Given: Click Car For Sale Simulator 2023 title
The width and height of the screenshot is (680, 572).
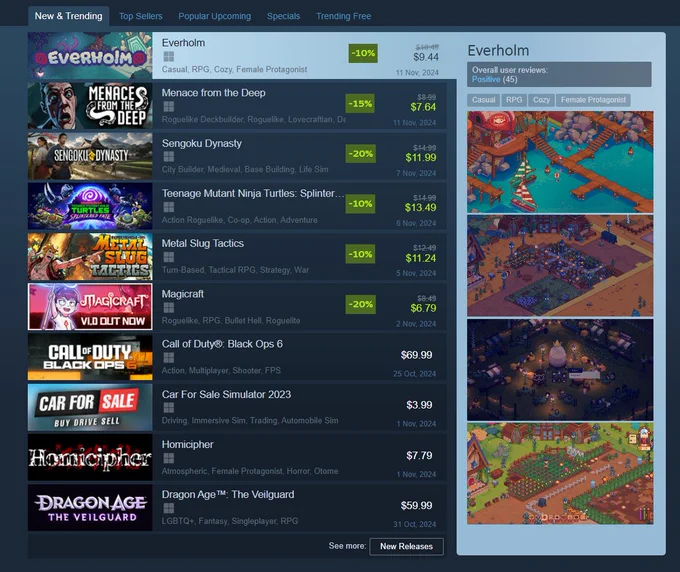Looking at the screenshot, I should click(226, 394).
